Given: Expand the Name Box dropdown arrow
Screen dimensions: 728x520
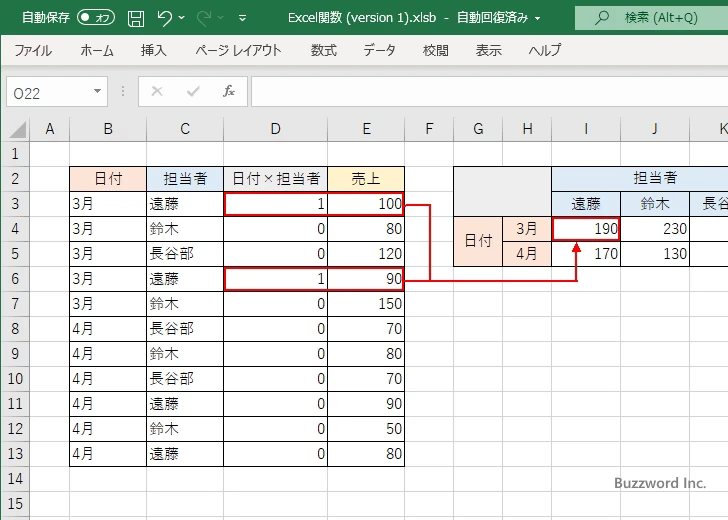Looking at the screenshot, I should coord(98,91).
